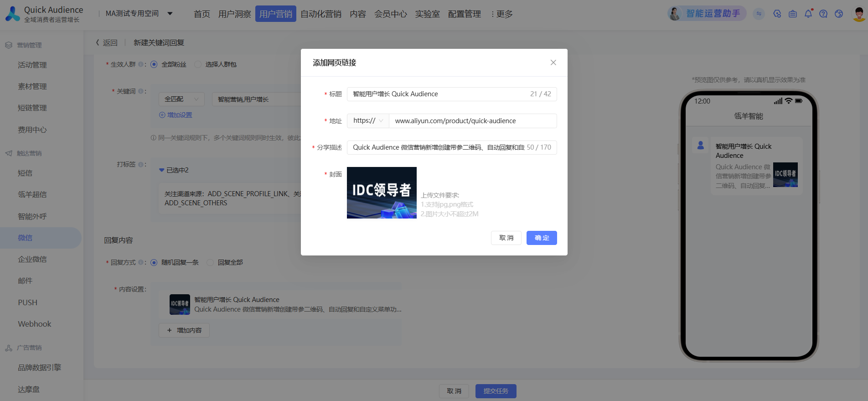Click the 触达营销 paper plane icon

[x=9, y=153]
